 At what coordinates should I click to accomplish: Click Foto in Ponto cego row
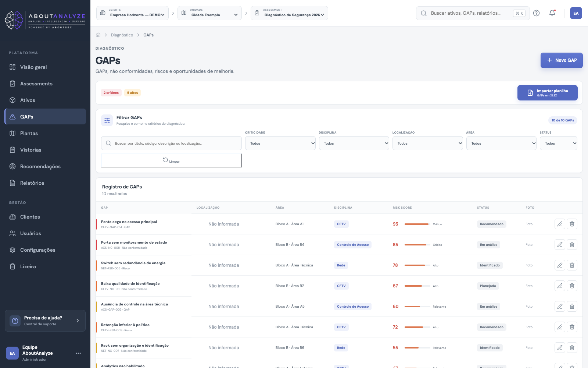click(x=529, y=224)
